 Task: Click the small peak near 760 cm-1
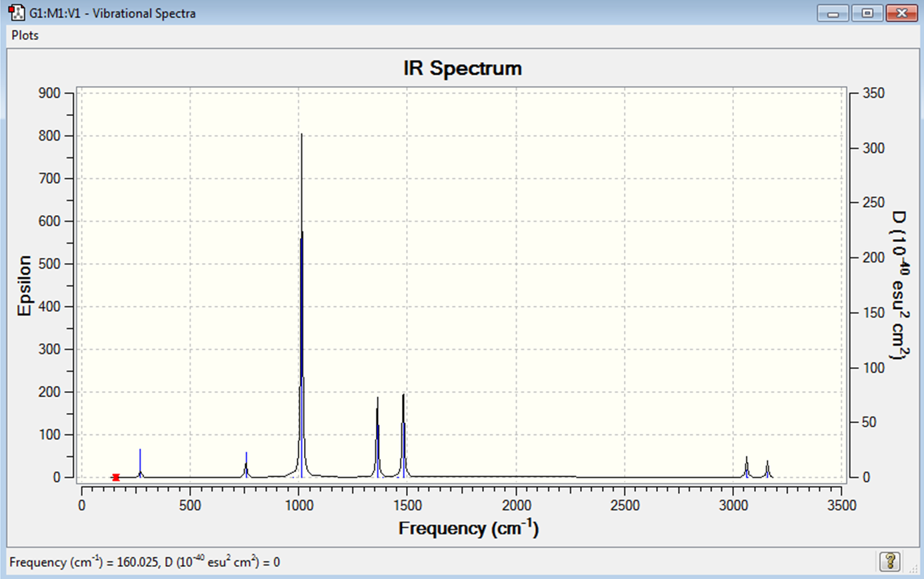coord(246,465)
